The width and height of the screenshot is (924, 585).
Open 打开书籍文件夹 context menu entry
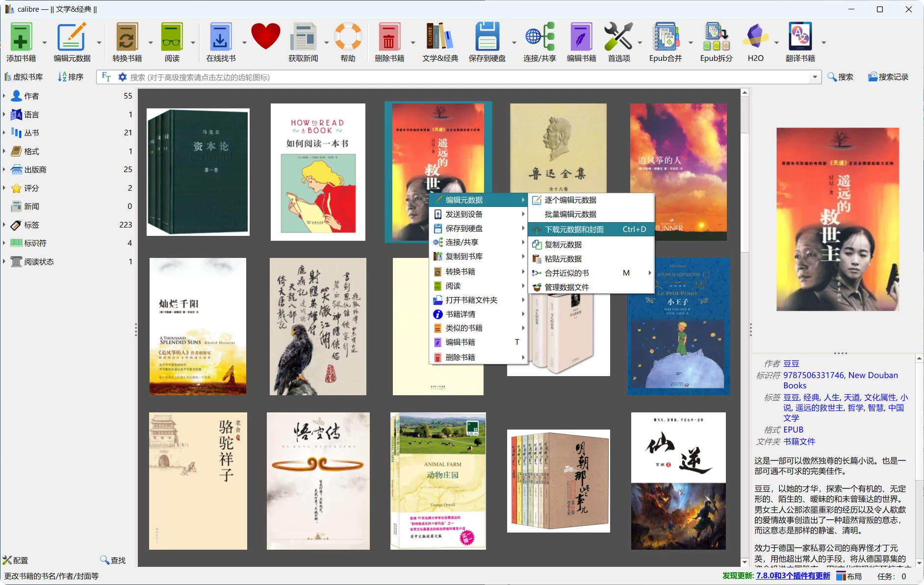pos(479,300)
